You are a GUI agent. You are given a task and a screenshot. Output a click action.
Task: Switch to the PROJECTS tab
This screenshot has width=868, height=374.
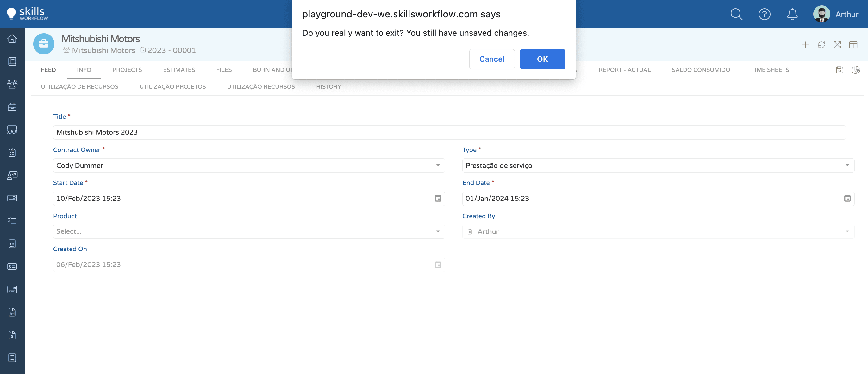point(127,70)
